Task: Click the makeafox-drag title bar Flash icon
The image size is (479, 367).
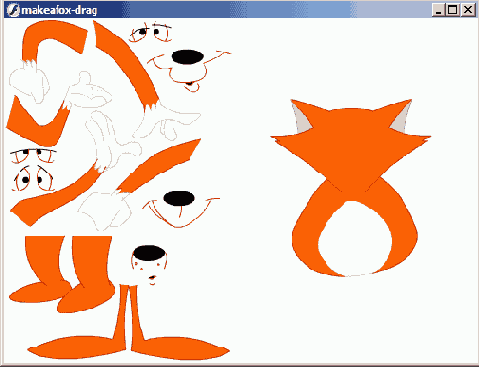Action: [x=13, y=9]
